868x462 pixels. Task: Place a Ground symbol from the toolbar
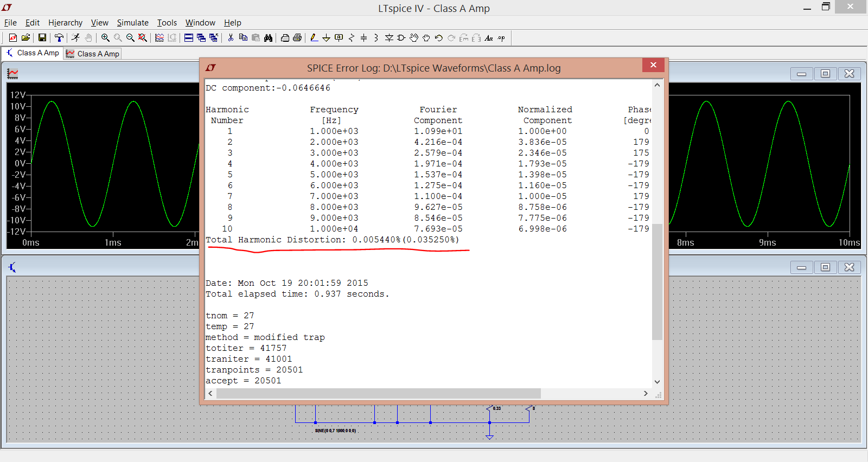[326, 37]
